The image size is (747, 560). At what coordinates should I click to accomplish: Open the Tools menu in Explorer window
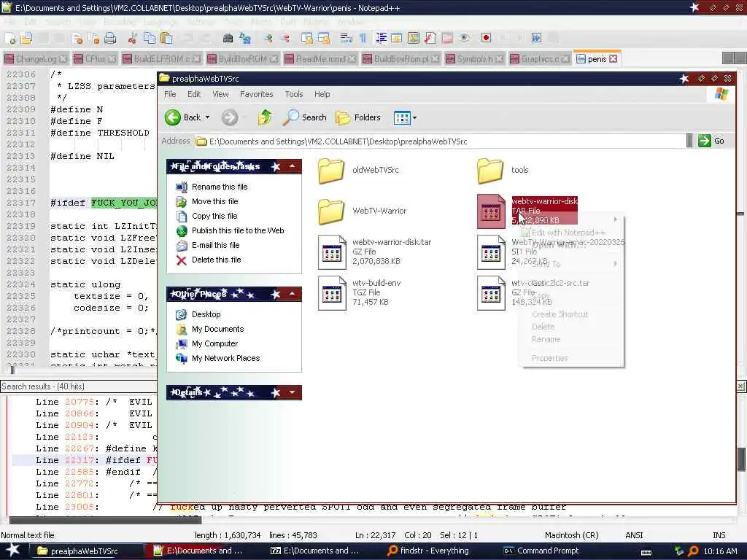293,94
